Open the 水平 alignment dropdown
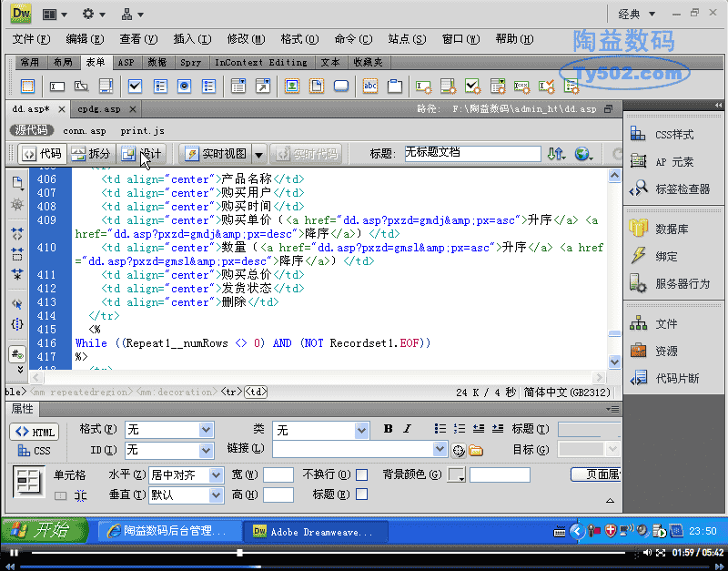This screenshot has width=728, height=571. [216, 474]
